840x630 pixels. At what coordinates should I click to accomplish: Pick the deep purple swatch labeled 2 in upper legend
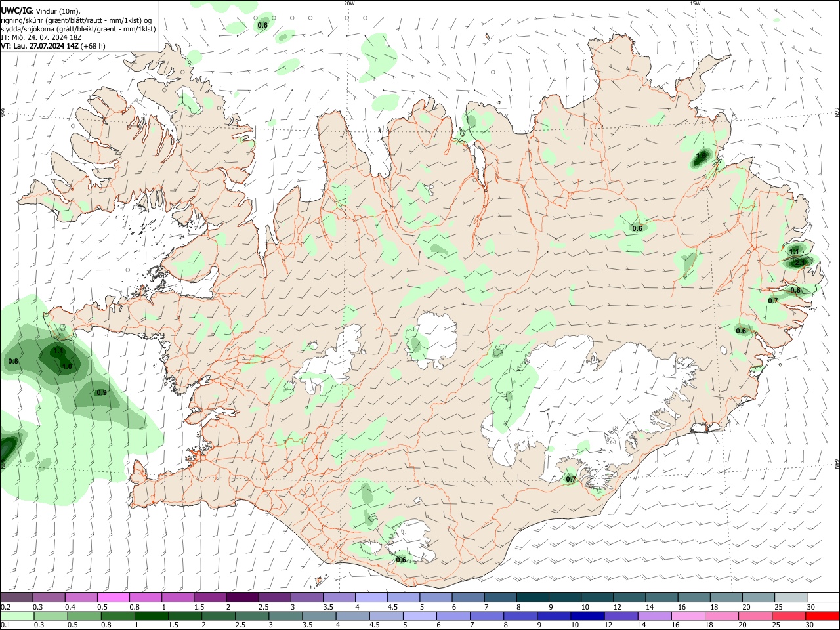[242, 597]
